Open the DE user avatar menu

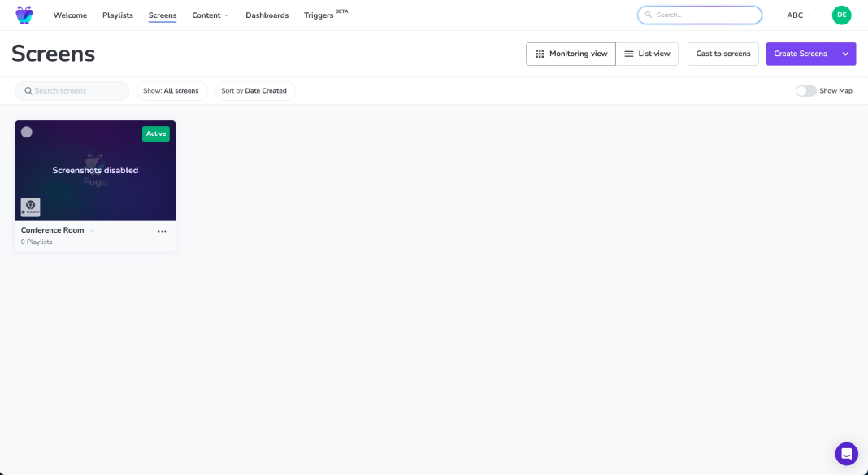841,15
